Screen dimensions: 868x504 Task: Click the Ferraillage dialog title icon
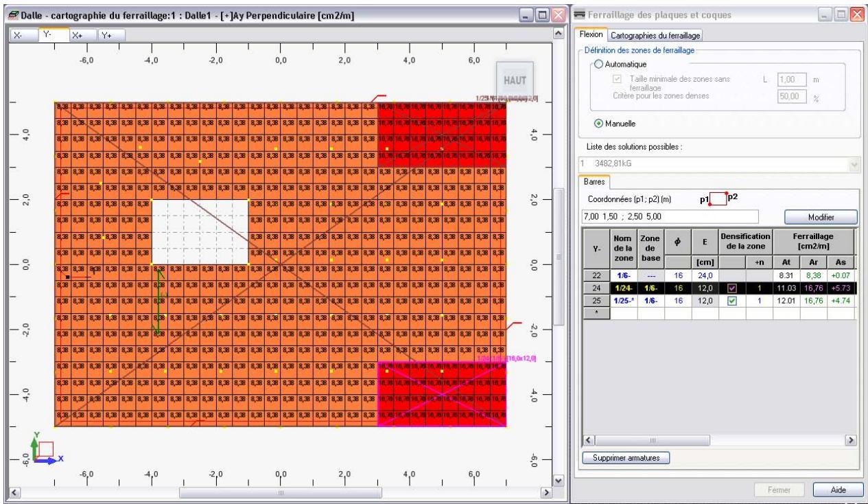(x=580, y=14)
